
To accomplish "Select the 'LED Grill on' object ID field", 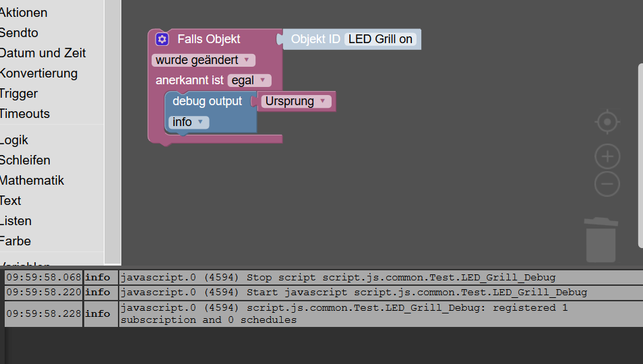I will click(x=380, y=39).
